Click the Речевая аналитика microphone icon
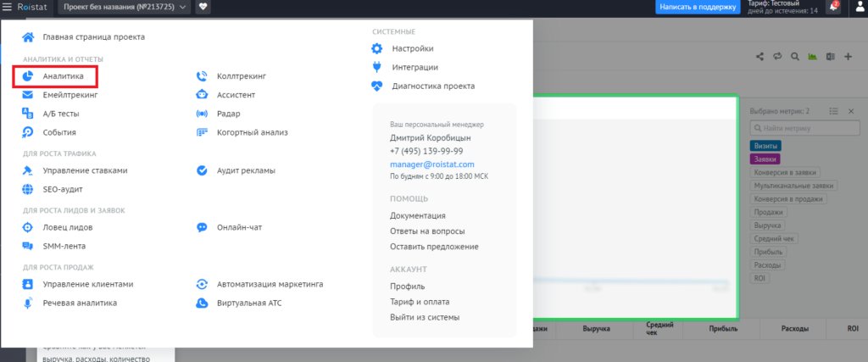This screenshot has height=362, width=868. click(x=28, y=303)
